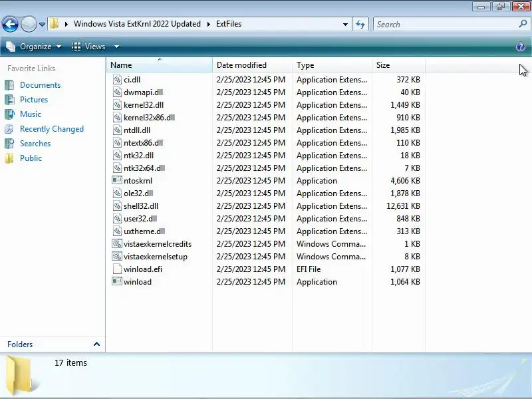Select the vistaexkernelsetup script icon
Image resolution: width=532 pixels, height=399 pixels.
pyautogui.click(x=117, y=256)
